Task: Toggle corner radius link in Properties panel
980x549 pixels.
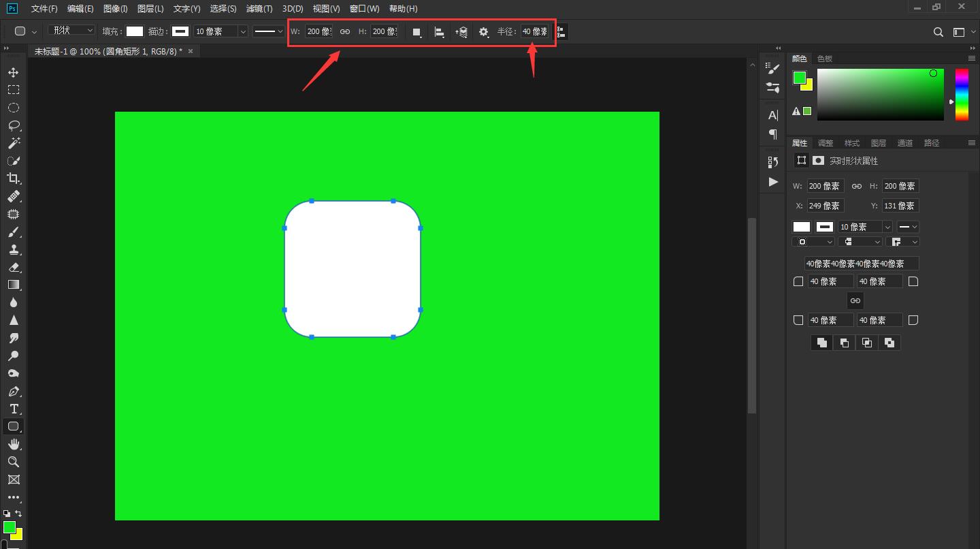Action: tap(855, 300)
